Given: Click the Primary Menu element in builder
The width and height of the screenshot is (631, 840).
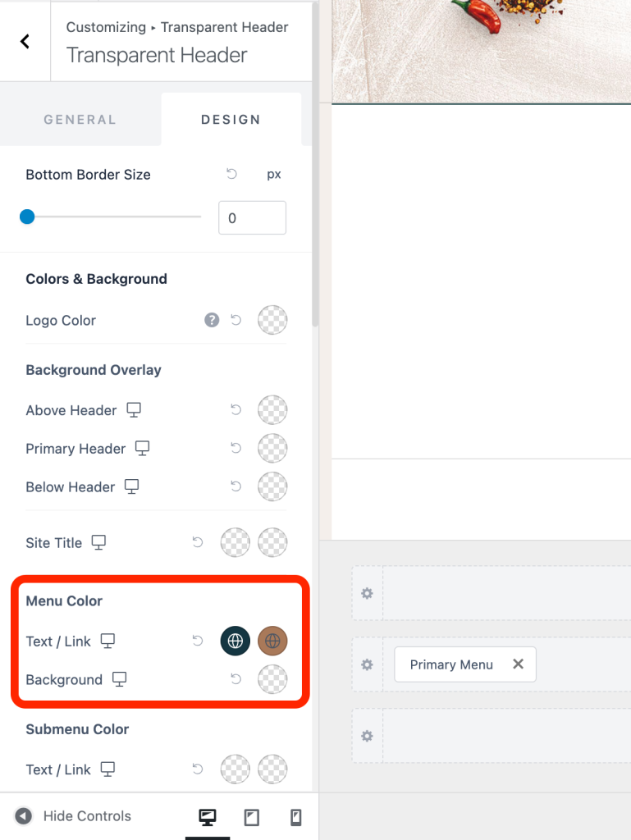Looking at the screenshot, I should [x=451, y=664].
